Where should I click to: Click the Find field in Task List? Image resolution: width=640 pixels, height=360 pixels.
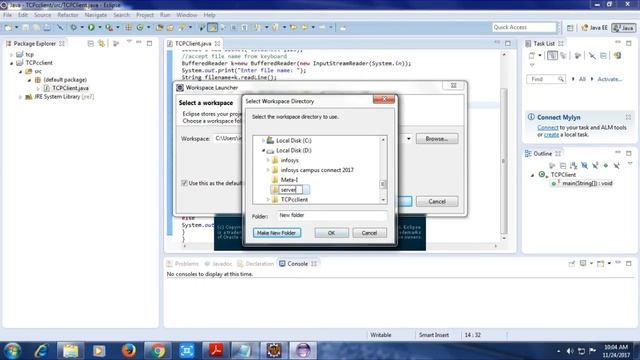(546, 79)
